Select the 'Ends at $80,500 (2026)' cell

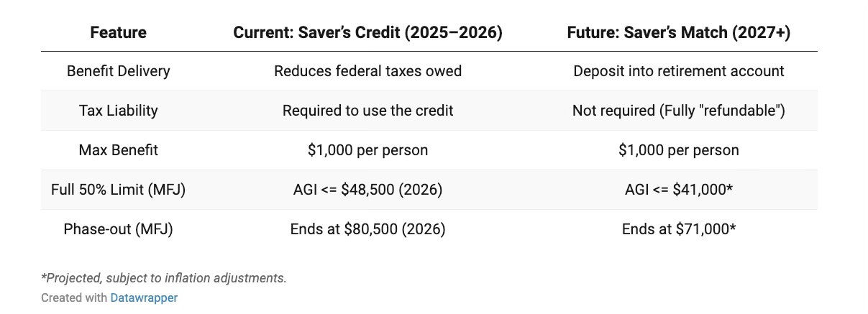point(367,229)
